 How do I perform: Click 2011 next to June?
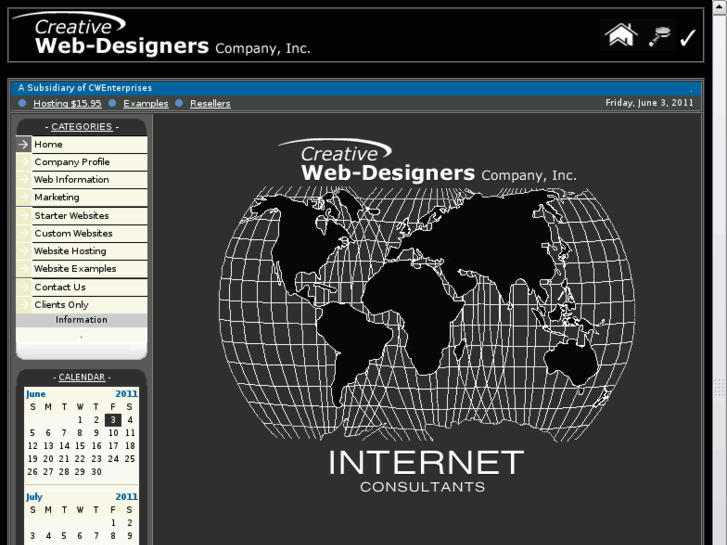[127, 394]
